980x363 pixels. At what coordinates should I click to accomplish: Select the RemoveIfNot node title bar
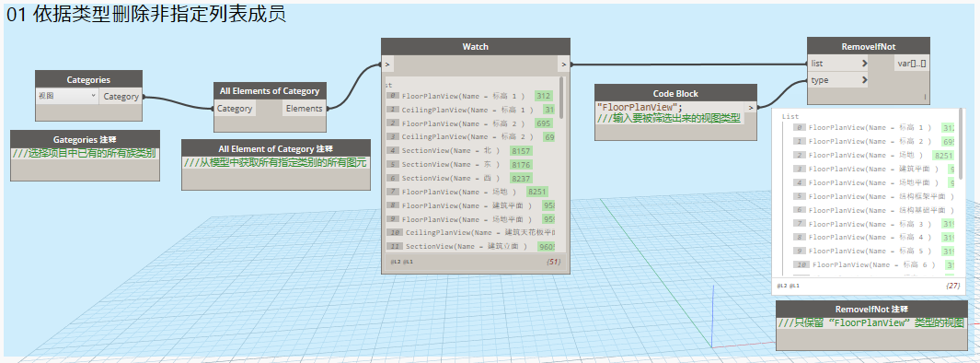click(x=868, y=46)
